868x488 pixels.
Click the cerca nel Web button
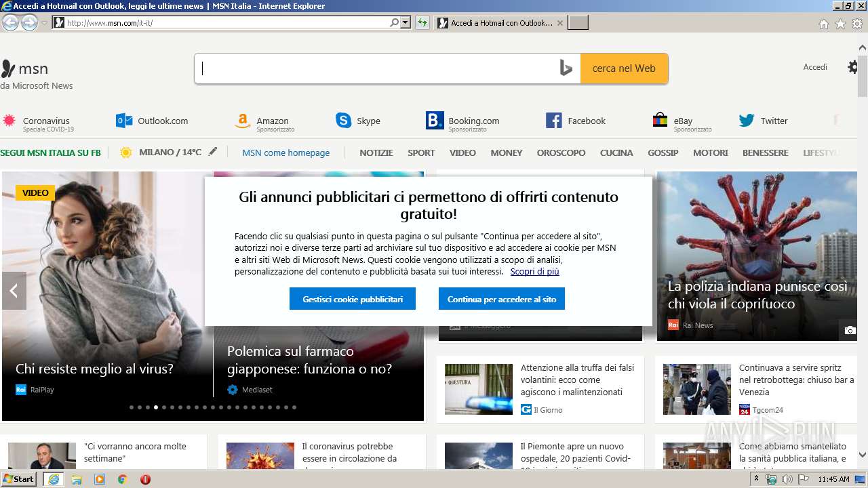624,68
